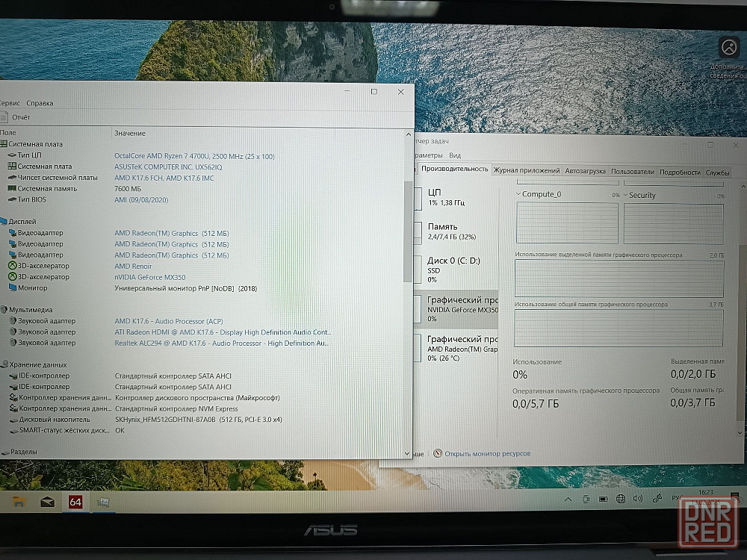Show hidden tray icons with the chevron

point(568,499)
